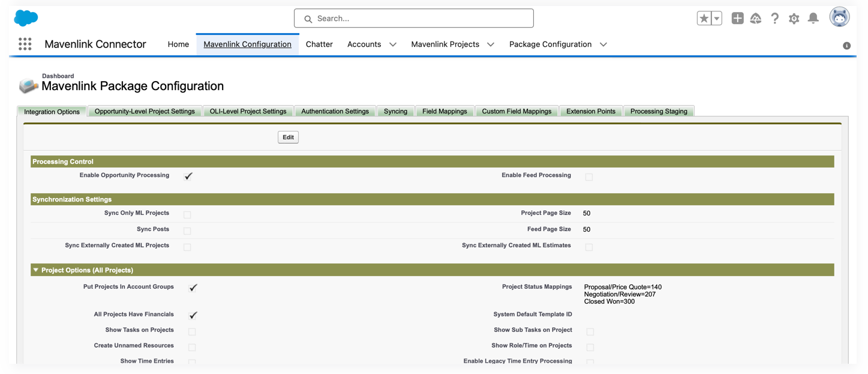This screenshot has width=868, height=374.
Task: Toggle Sync Posts checkbox
Action: point(187,231)
